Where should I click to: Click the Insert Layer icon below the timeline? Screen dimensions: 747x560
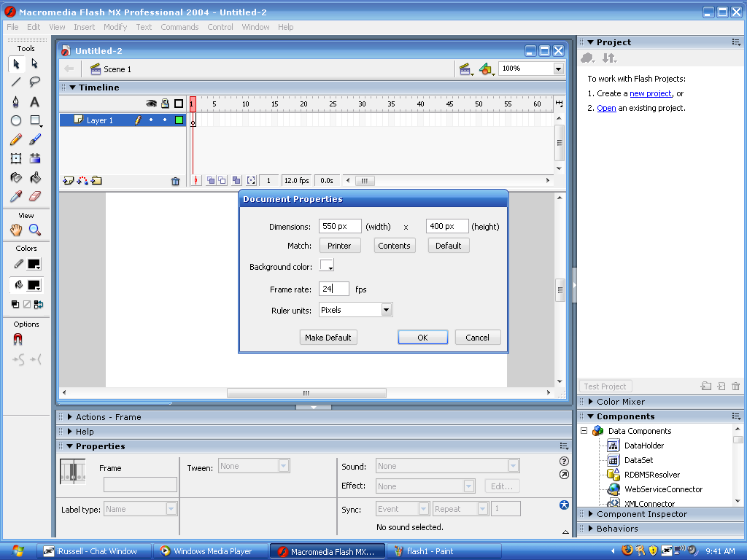69,180
